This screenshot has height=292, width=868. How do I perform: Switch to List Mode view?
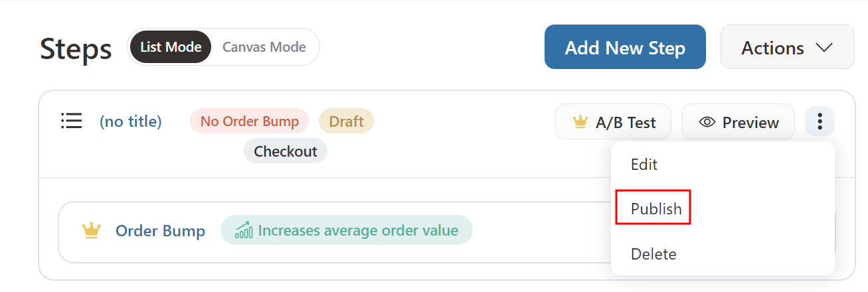(x=171, y=47)
